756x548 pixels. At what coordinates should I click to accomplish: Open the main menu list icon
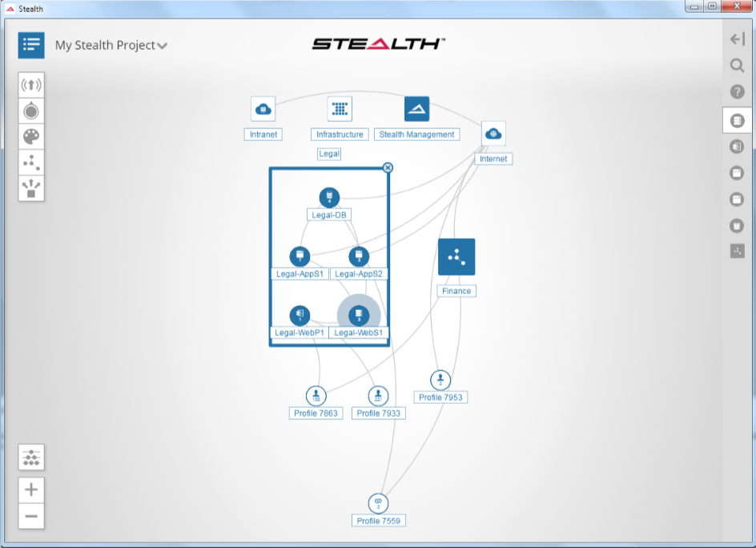31,45
